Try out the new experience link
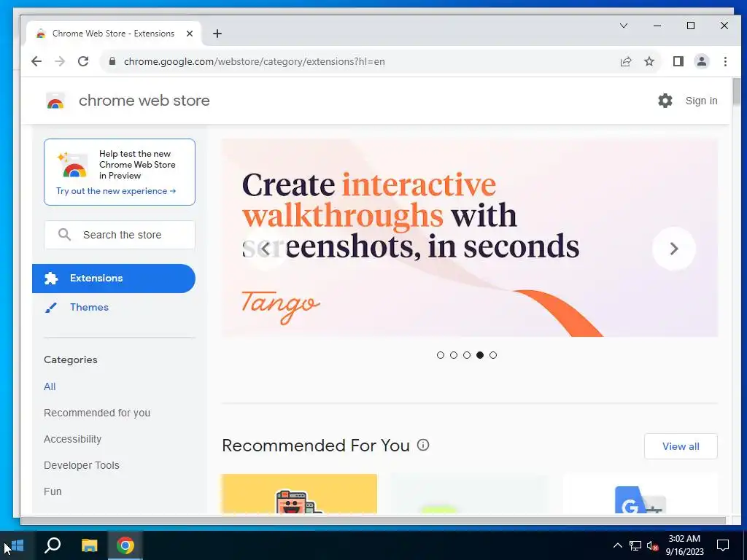The height and width of the screenshot is (560, 747). click(116, 191)
